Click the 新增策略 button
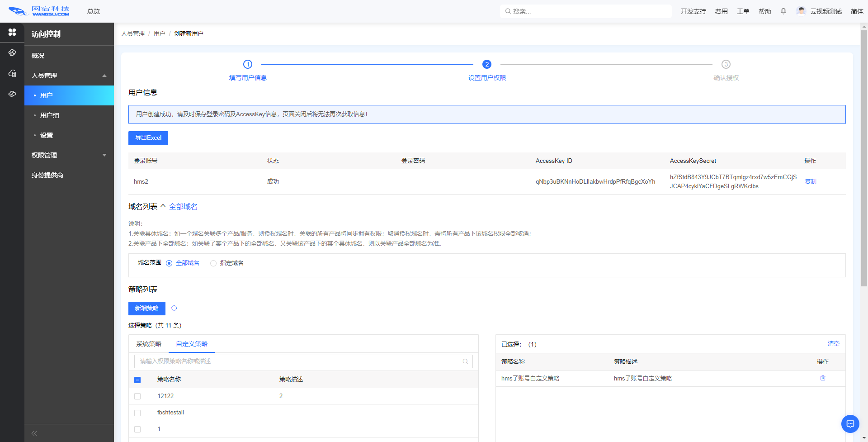Viewport: 868px width, 442px height. [x=147, y=309]
